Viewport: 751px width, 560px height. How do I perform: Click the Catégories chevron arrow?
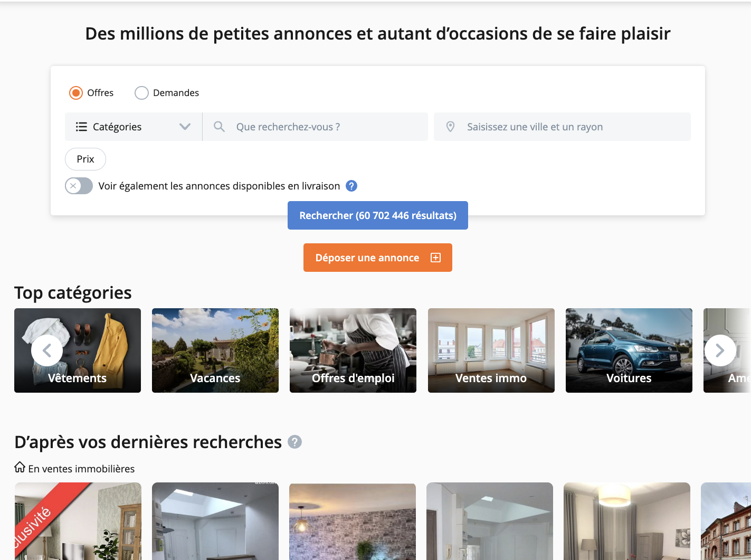[x=185, y=127]
